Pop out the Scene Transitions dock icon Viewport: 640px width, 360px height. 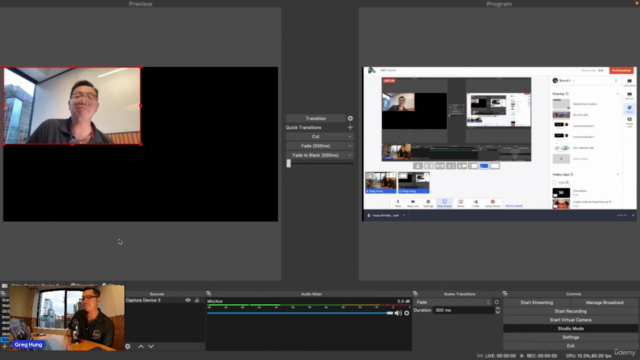[416, 293]
